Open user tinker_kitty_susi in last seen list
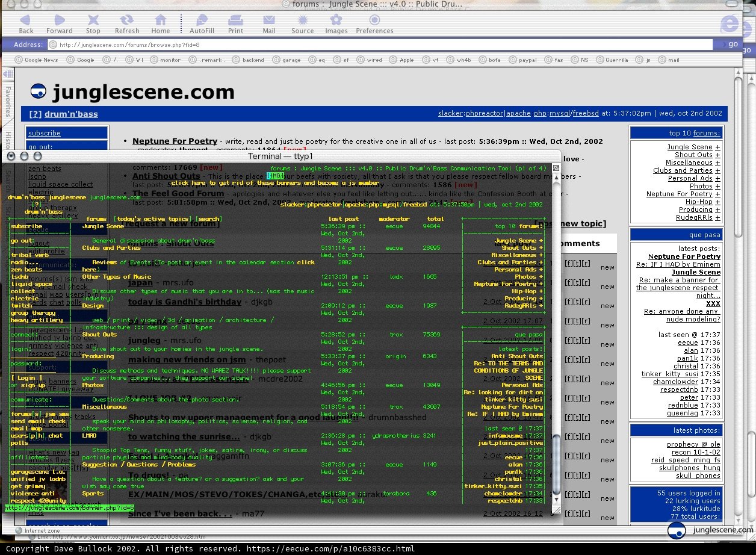 point(669,374)
